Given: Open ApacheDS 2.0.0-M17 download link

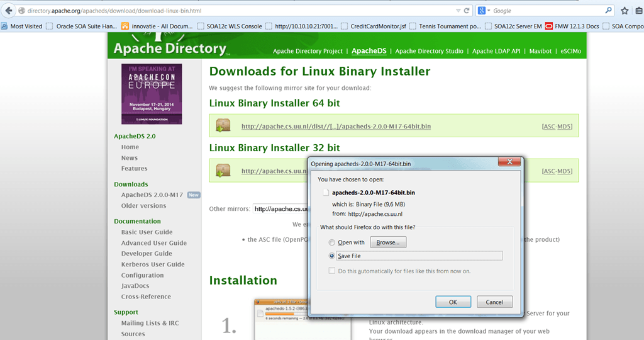Looking at the screenshot, I should tap(152, 195).
